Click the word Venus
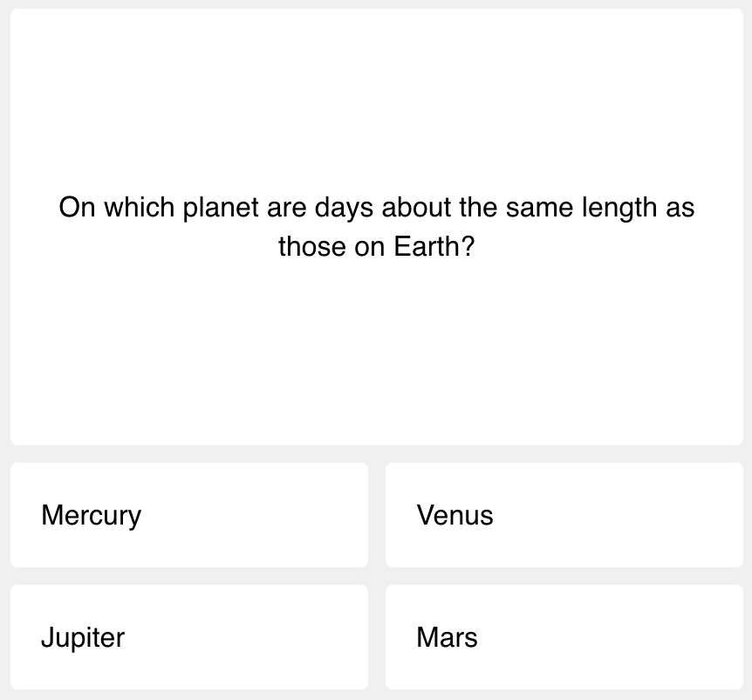 click(x=455, y=515)
